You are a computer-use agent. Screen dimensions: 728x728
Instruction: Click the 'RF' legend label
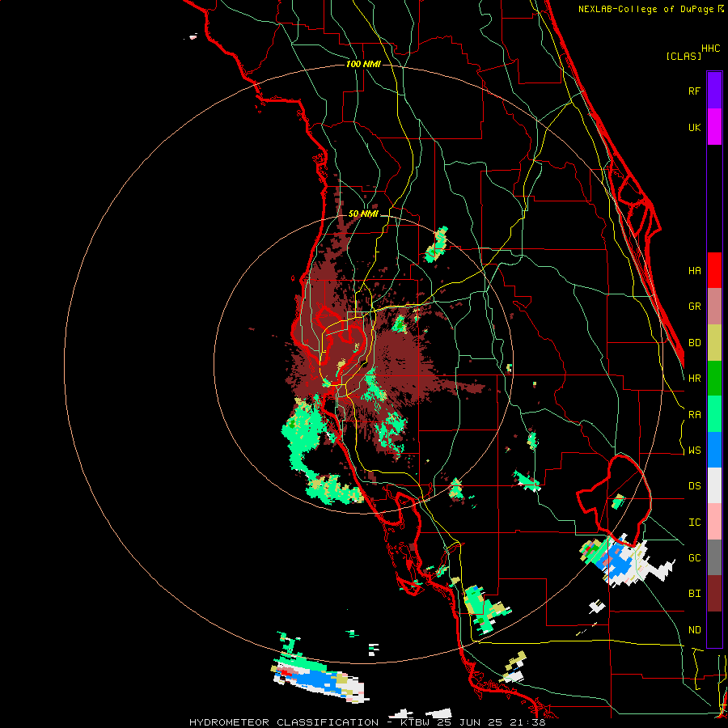694,91
